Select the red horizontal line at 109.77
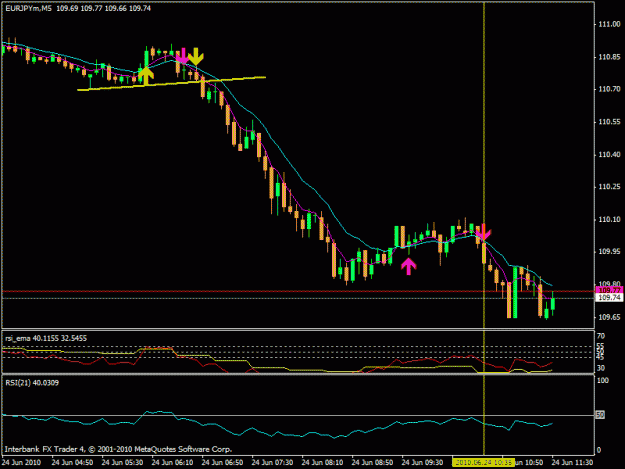Image resolution: width=625 pixels, height=469 pixels. point(298,291)
